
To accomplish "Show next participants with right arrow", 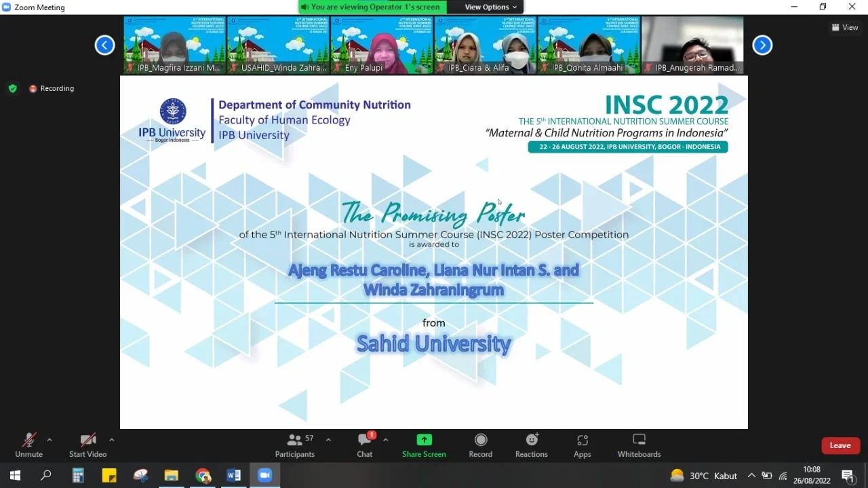I will click(x=762, y=45).
